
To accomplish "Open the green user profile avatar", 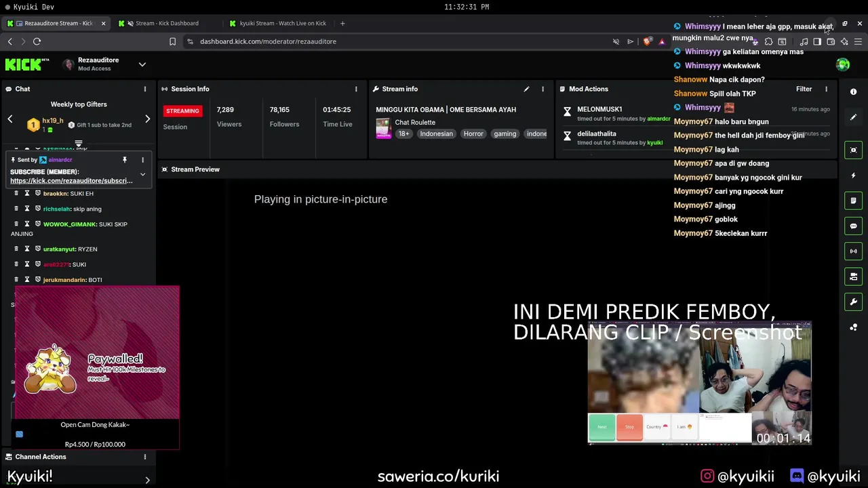I will click(x=843, y=64).
